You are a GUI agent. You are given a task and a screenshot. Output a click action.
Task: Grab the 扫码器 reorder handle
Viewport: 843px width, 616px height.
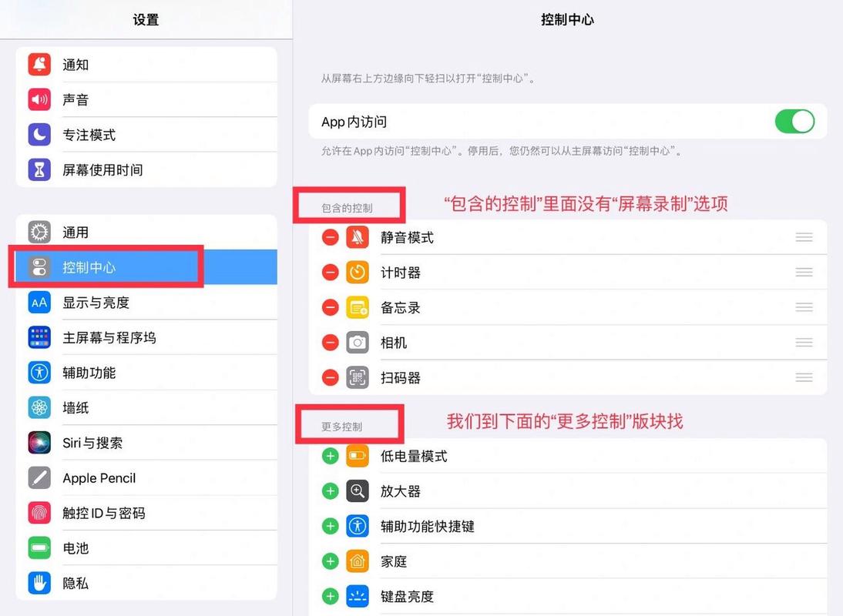804,377
